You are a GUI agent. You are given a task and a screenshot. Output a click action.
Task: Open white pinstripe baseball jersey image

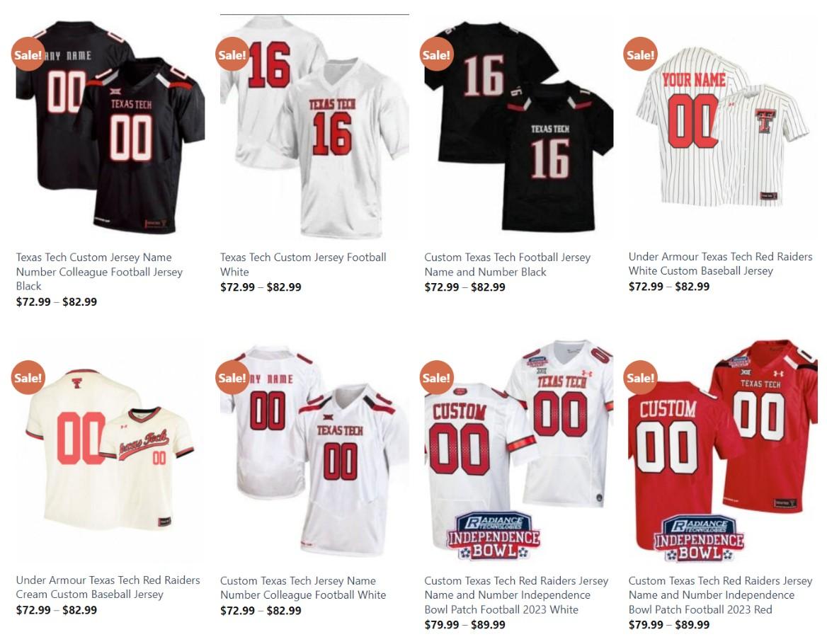723,127
